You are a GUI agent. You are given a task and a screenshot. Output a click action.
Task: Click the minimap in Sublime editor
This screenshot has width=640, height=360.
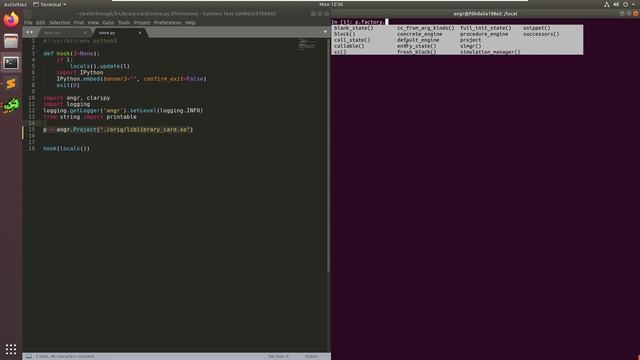tap(307, 44)
